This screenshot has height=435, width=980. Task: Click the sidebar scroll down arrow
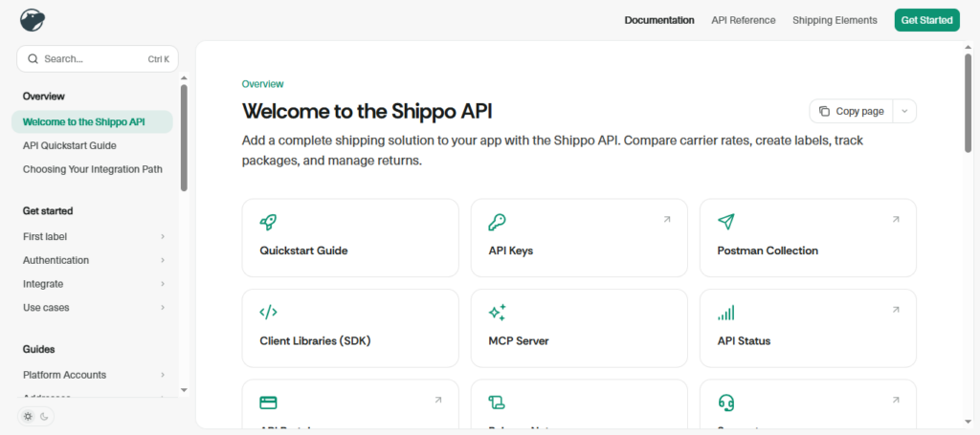coord(184,390)
